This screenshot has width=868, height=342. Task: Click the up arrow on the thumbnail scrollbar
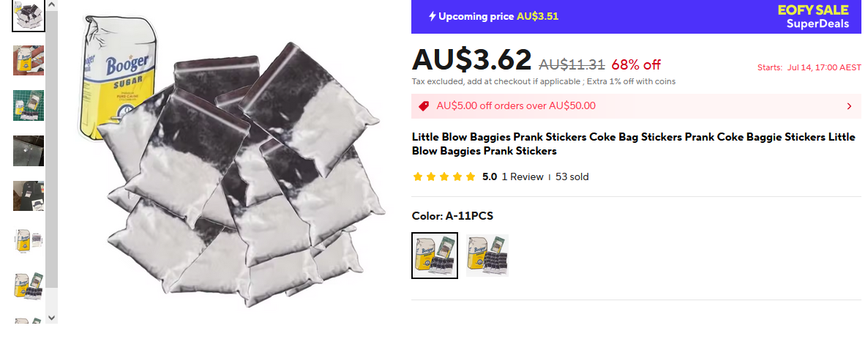[x=51, y=5]
